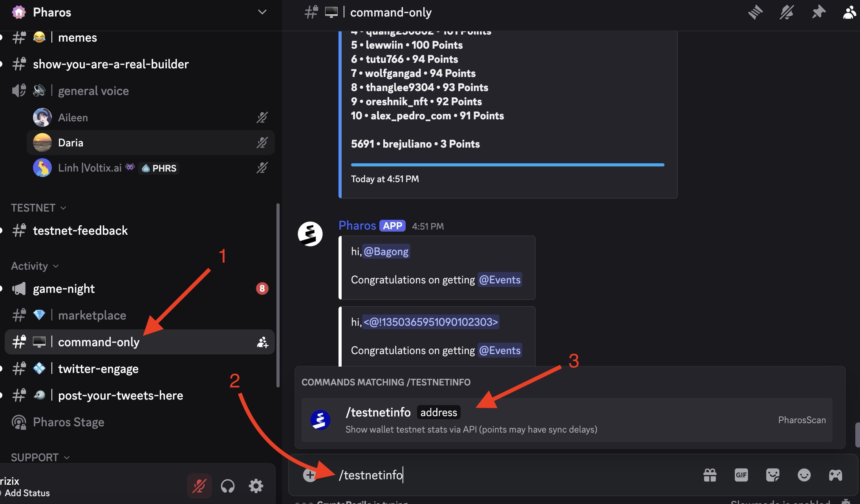Open pinned messages pin icon

[x=818, y=12]
